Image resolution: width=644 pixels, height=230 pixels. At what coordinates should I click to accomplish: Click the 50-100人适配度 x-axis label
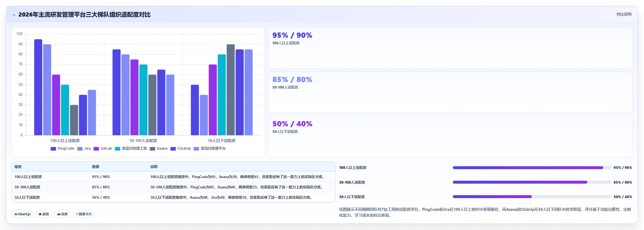click(x=143, y=141)
